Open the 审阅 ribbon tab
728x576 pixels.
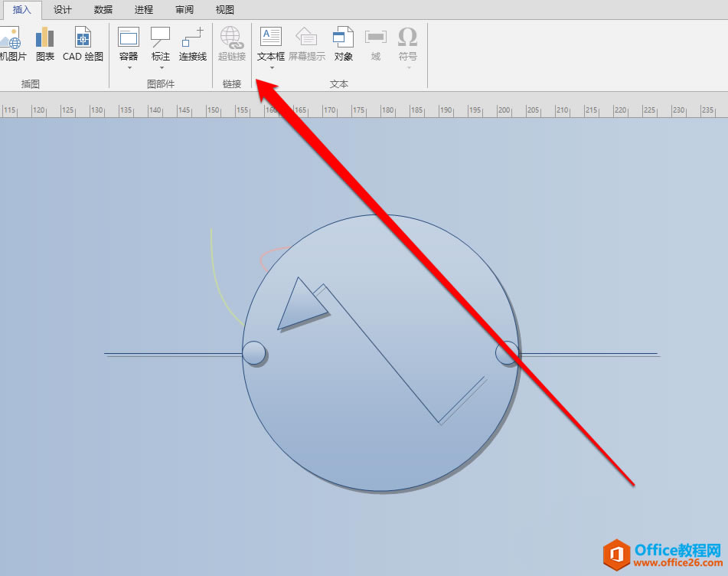tap(184, 9)
